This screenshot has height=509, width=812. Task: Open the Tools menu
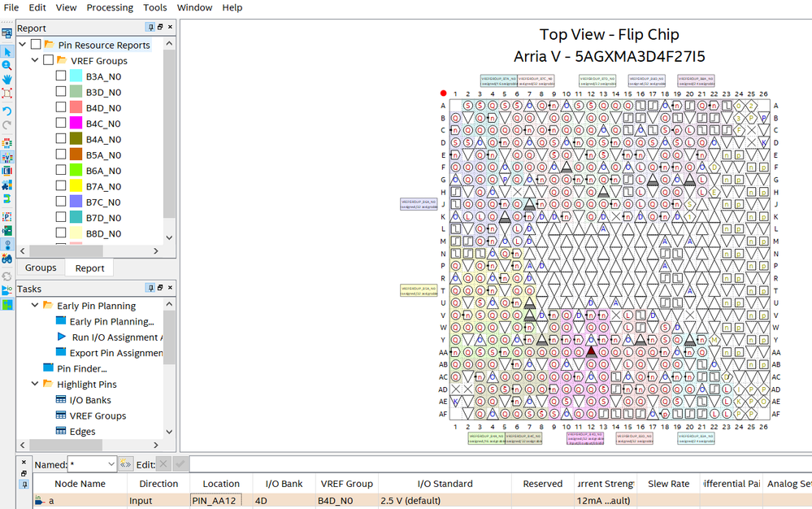click(x=155, y=7)
